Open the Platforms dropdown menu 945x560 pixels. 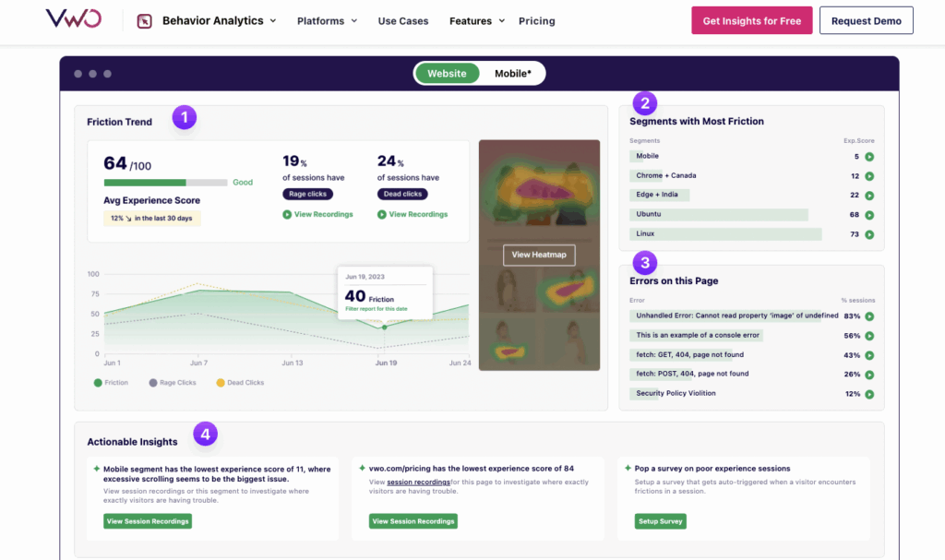tap(327, 21)
